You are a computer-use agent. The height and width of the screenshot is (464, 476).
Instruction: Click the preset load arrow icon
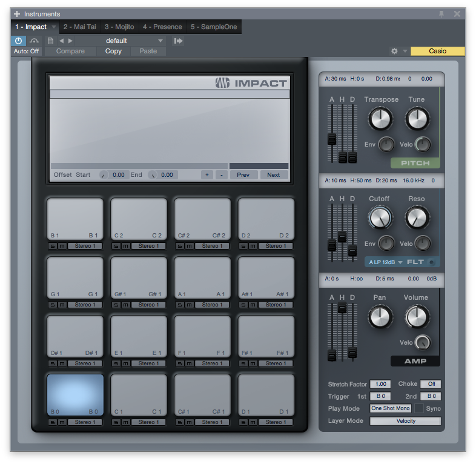click(x=178, y=41)
